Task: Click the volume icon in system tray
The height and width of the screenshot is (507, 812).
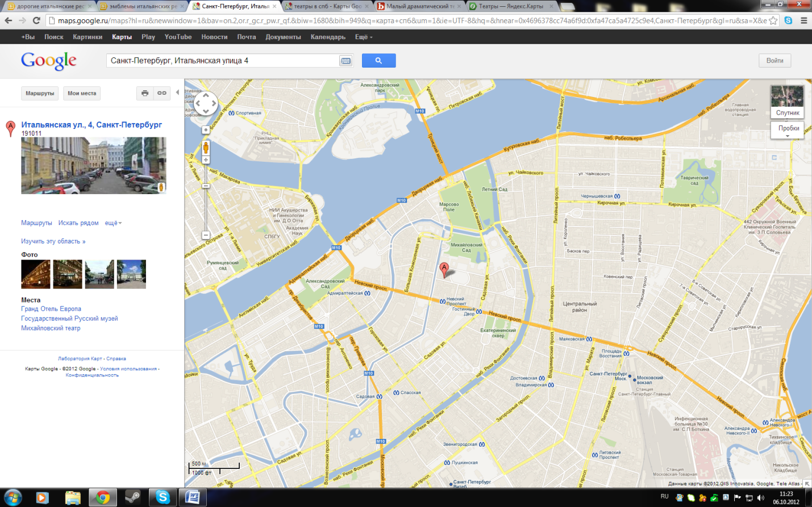Action: [x=761, y=498]
